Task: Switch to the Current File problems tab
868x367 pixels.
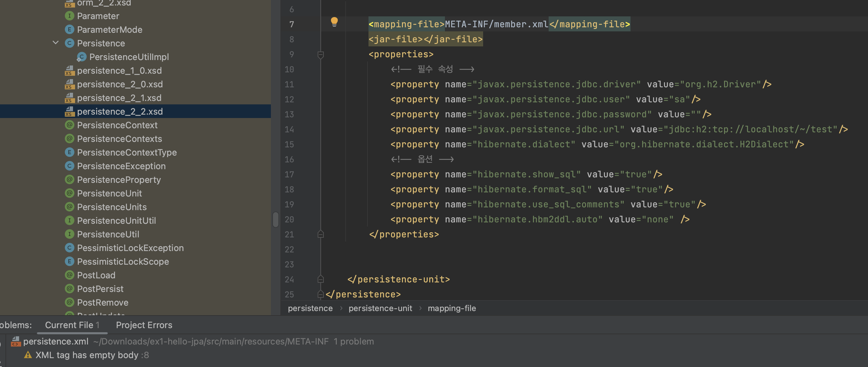Action: point(72,325)
